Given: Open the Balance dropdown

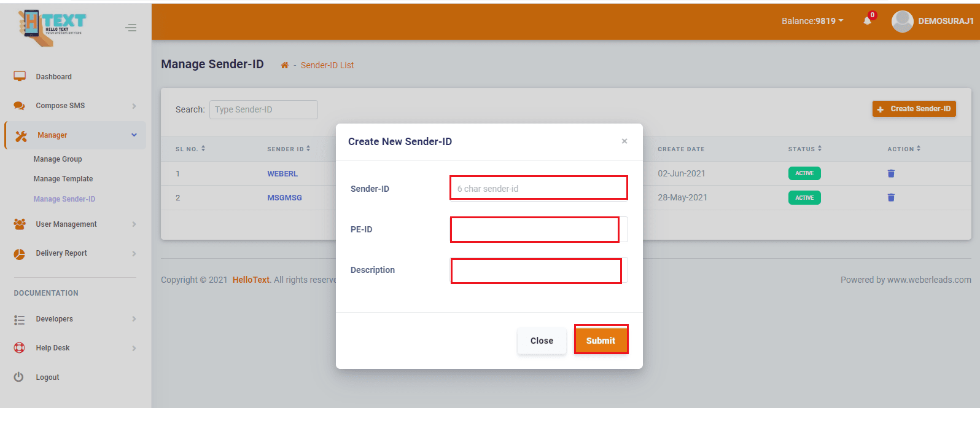Looking at the screenshot, I should click(x=812, y=21).
